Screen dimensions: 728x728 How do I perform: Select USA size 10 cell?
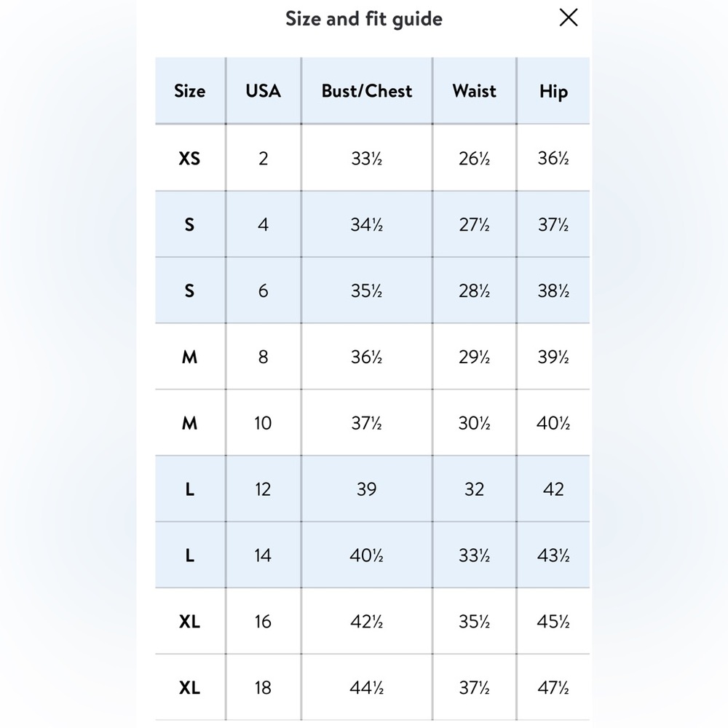click(264, 423)
